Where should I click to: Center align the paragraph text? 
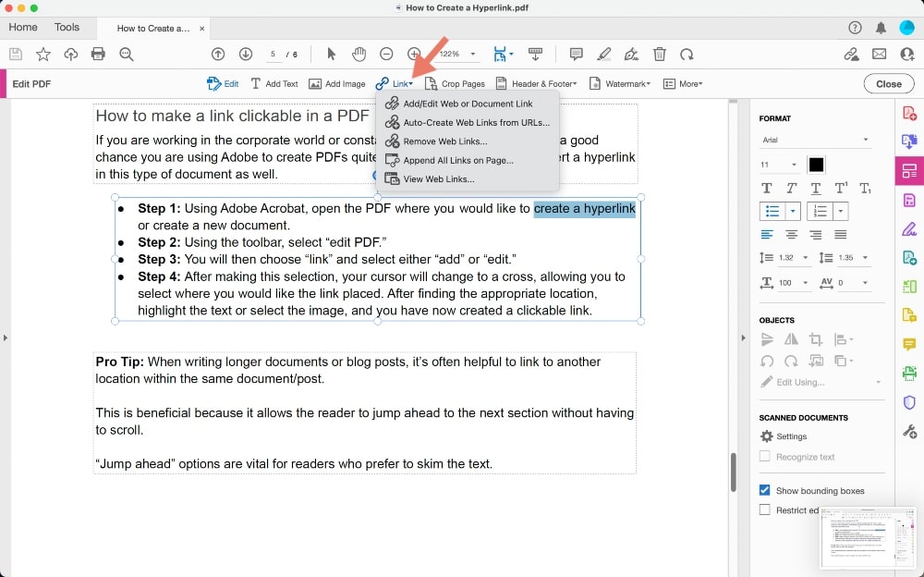[x=794, y=234]
